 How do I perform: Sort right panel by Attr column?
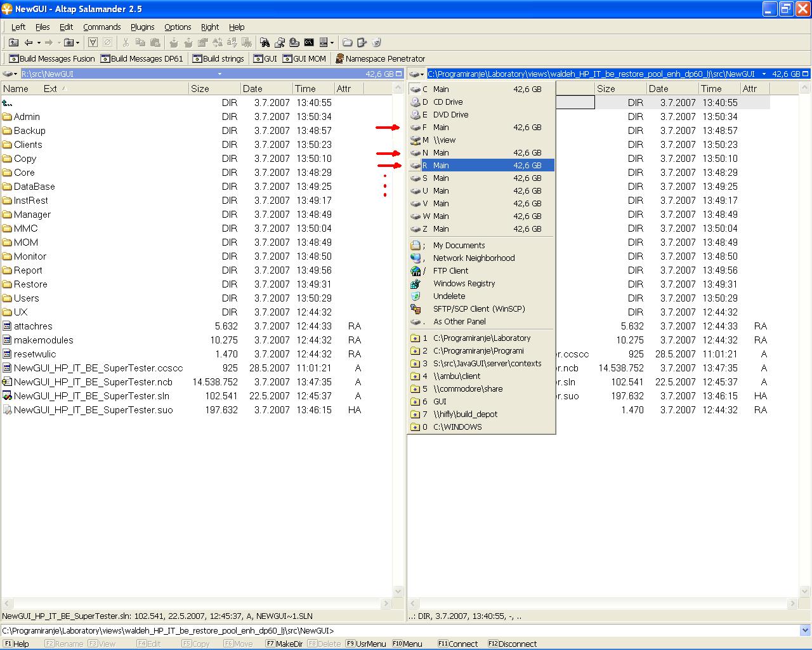pyautogui.click(x=755, y=89)
